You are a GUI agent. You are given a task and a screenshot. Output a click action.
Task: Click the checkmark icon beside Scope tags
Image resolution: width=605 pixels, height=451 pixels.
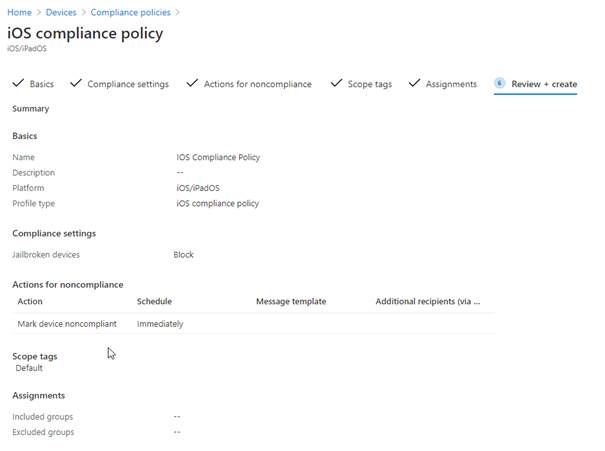(336, 83)
